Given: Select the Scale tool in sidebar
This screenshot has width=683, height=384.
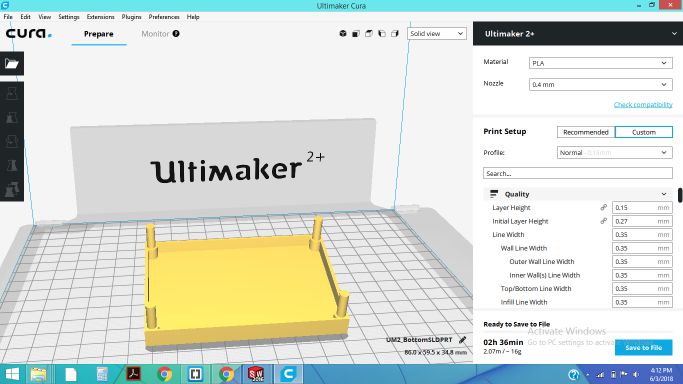Looking at the screenshot, I should tap(12, 117).
